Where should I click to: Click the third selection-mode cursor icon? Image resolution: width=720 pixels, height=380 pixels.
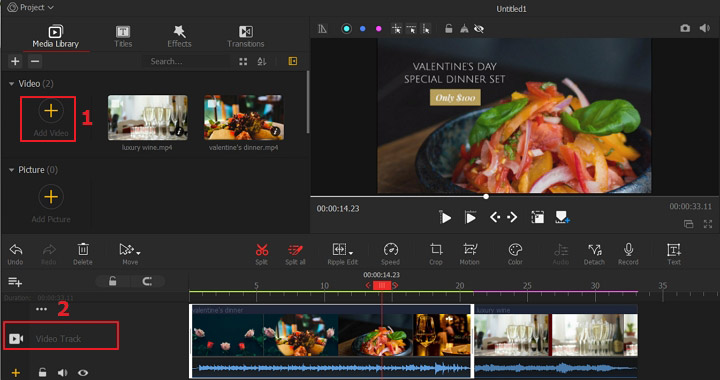[427, 29]
